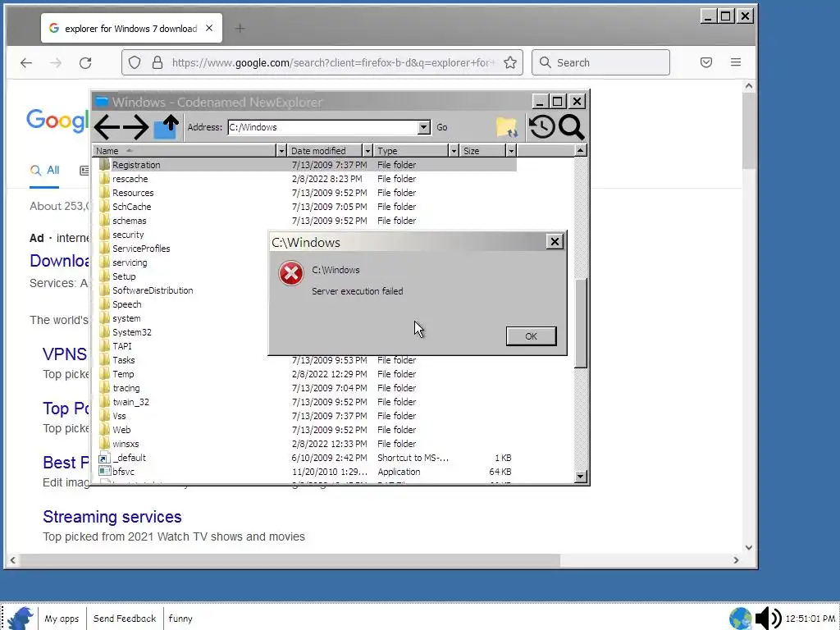Screen dimensions: 840x630
Task: Select the System32 folder
Action: click(x=131, y=332)
